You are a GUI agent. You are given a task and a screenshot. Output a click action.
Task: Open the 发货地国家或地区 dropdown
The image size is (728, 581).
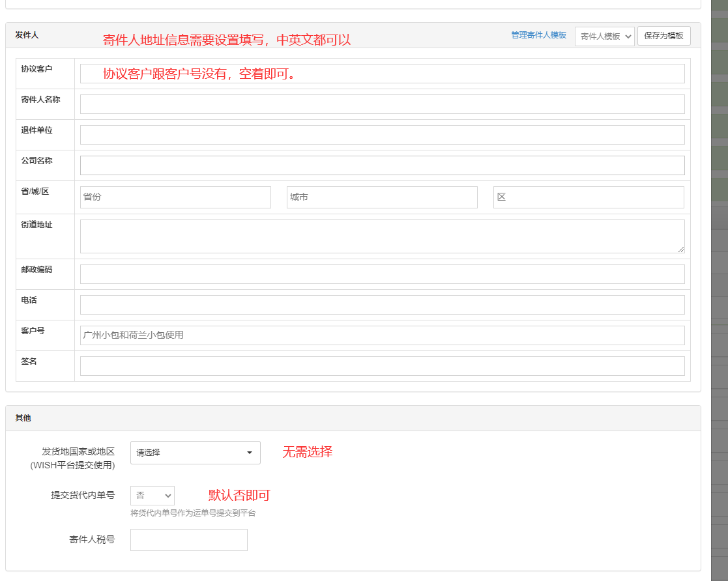(x=195, y=453)
